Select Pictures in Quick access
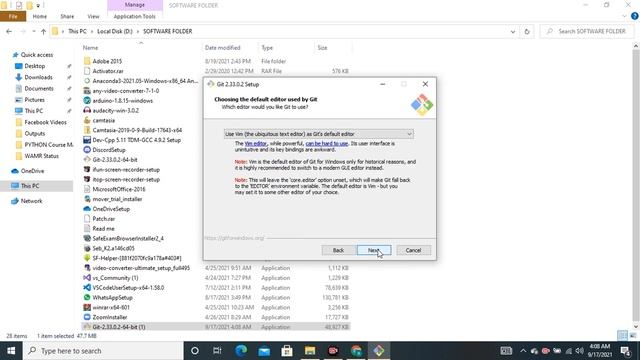Screen dimensions: 640x360 click(x=34, y=100)
